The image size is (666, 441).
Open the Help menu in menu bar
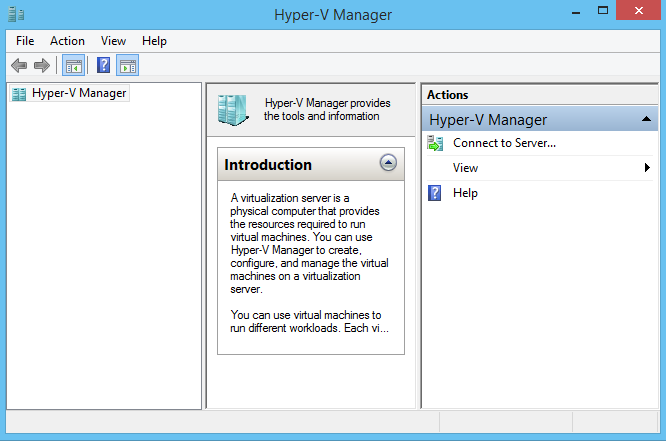[154, 41]
